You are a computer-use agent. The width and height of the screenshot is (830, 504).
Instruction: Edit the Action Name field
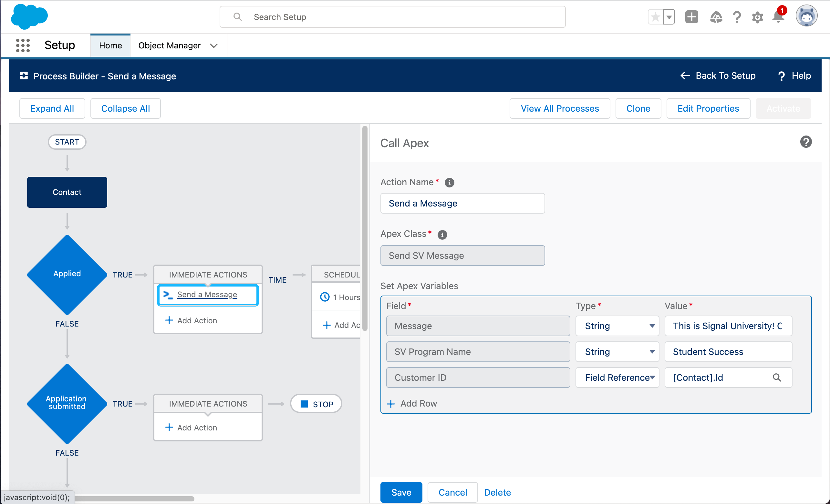462,203
